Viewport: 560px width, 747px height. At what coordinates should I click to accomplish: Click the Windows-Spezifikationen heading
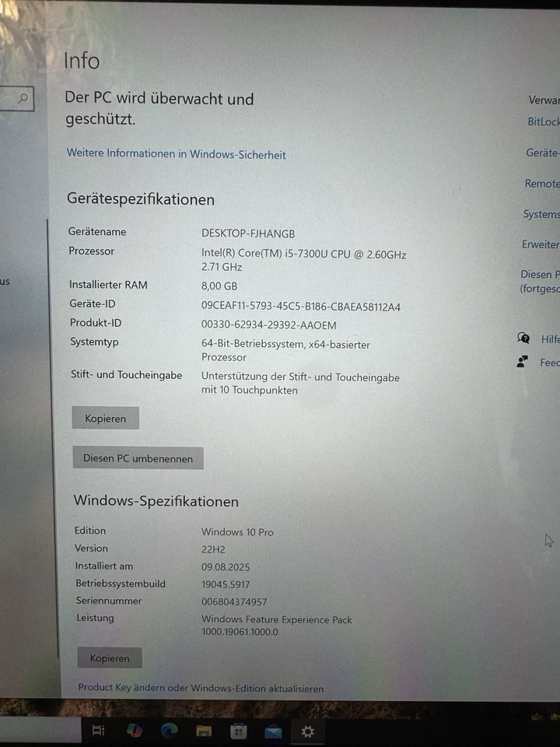coord(156,500)
